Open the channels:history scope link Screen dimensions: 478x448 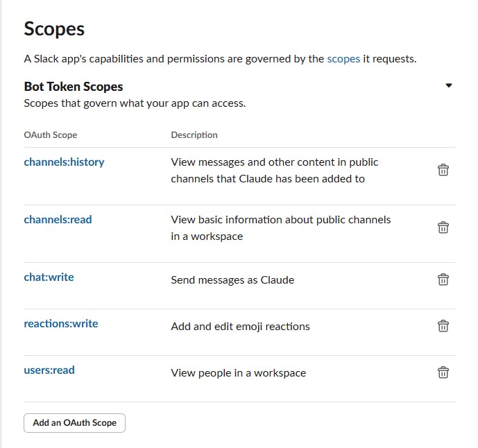64,162
